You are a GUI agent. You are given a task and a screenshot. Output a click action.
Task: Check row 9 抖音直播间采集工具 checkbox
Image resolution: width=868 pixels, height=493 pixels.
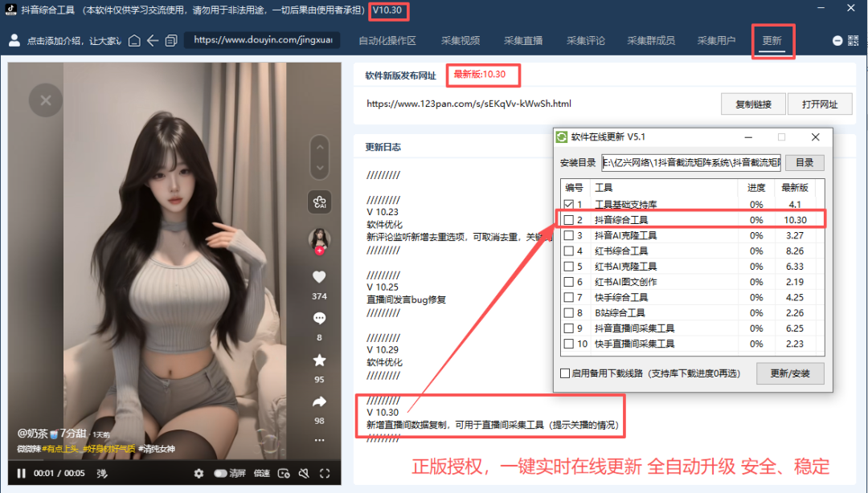point(568,328)
